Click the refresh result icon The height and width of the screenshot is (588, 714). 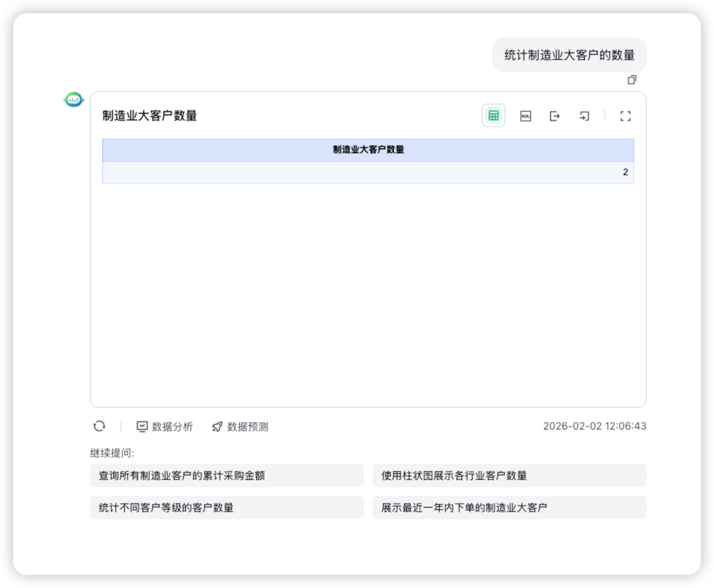pos(98,427)
